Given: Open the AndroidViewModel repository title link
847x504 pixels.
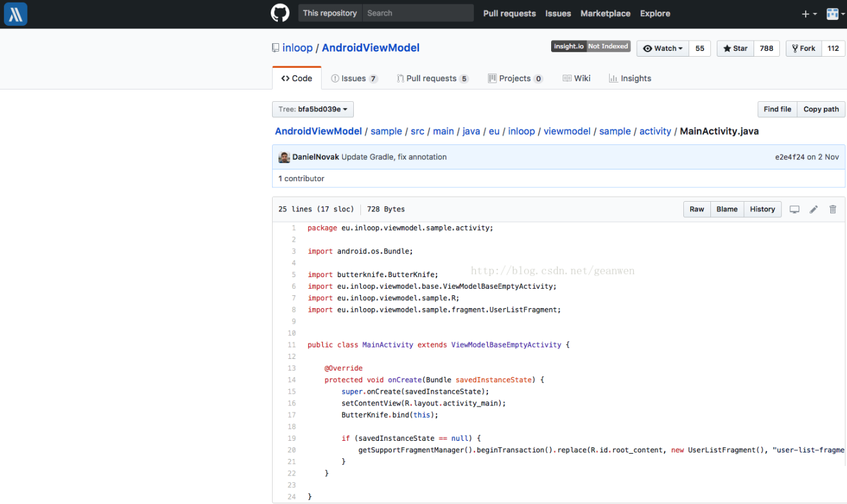Looking at the screenshot, I should pos(371,48).
